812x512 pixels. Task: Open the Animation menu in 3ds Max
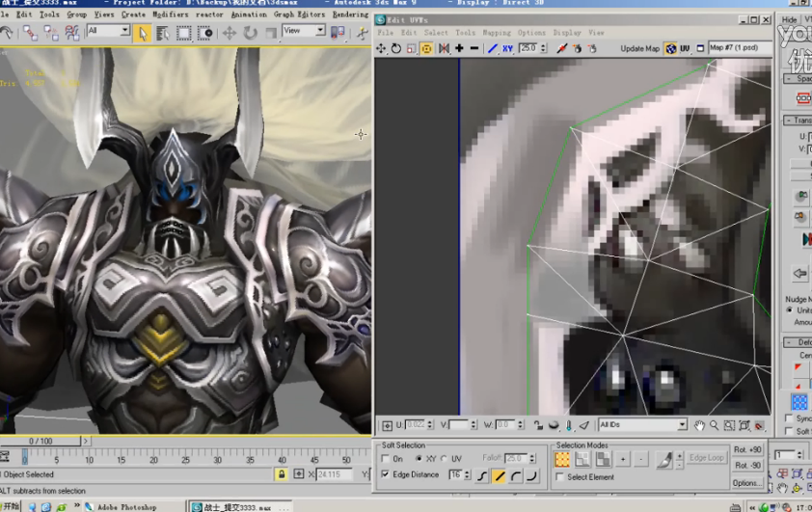pyautogui.click(x=249, y=14)
